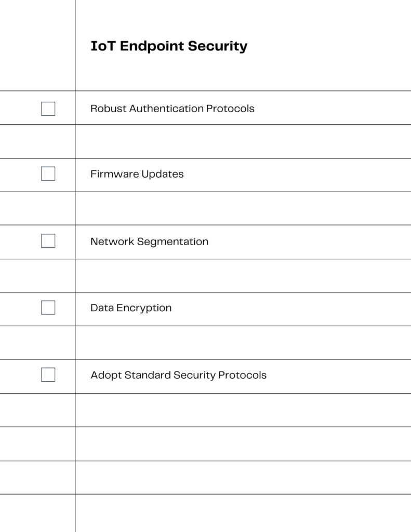The image size is (411, 532).
Task: Tick the Adopt Standard Security Protocols checkbox
Action: click(x=48, y=375)
